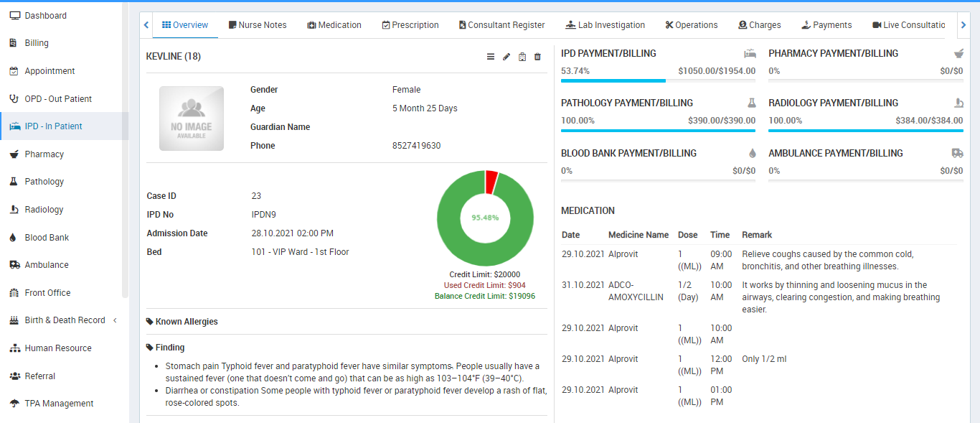This screenshot has height=423, width=980.
Task: Click the Radiology microscope icon in sidebar
Action: click(x=14, y=210)
